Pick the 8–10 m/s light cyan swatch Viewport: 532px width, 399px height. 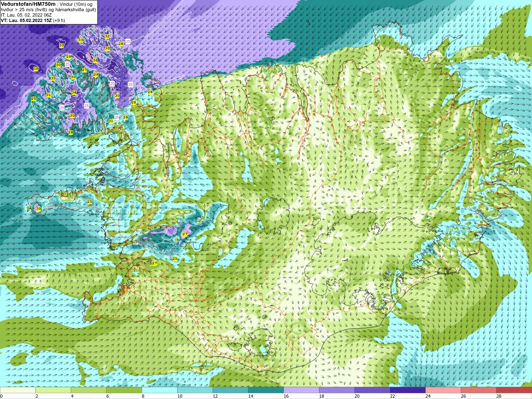[x=160, y=390]
